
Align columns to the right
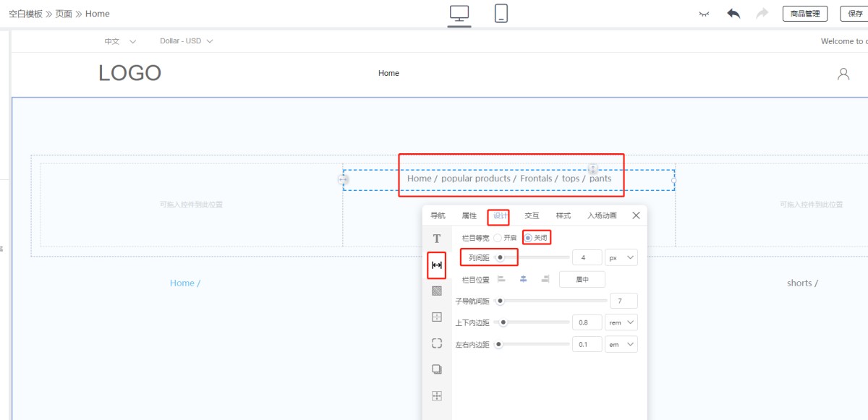click(545, 280)
